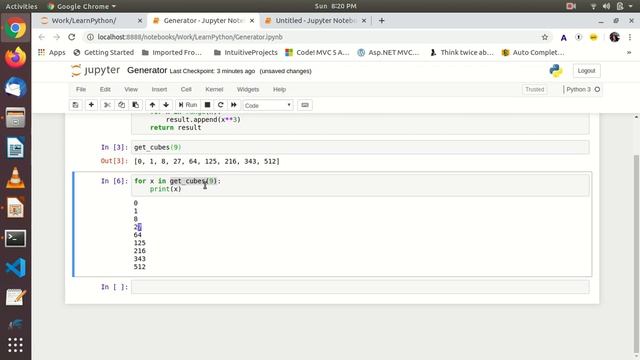Click the Trusted notebook indicator
The height and width of the screenshot is (360, 640).
[x=535, y=89]
